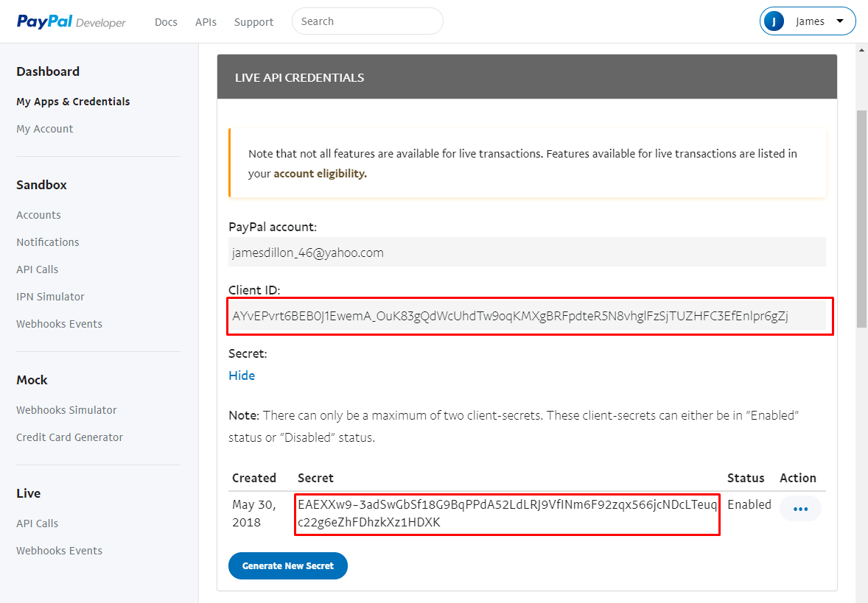This screenshot has height=603, width=868.
Task: Open IPN Simulator
Action: (x=50, y=297)
